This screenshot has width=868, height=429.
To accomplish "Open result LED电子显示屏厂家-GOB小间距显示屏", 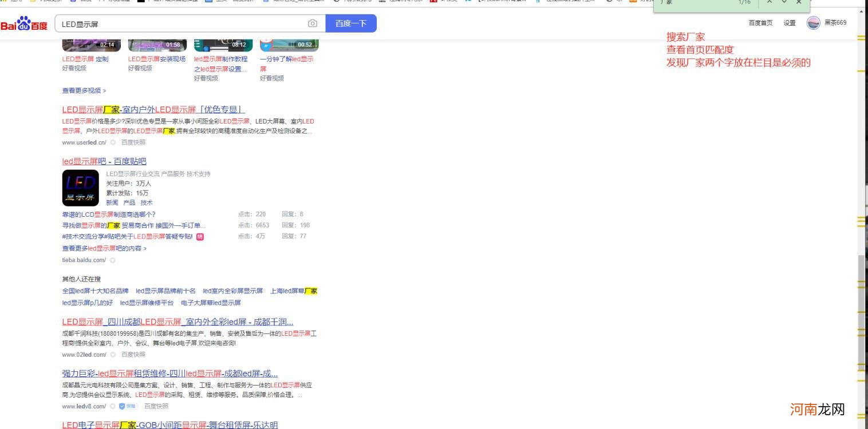I will [170, 425].
